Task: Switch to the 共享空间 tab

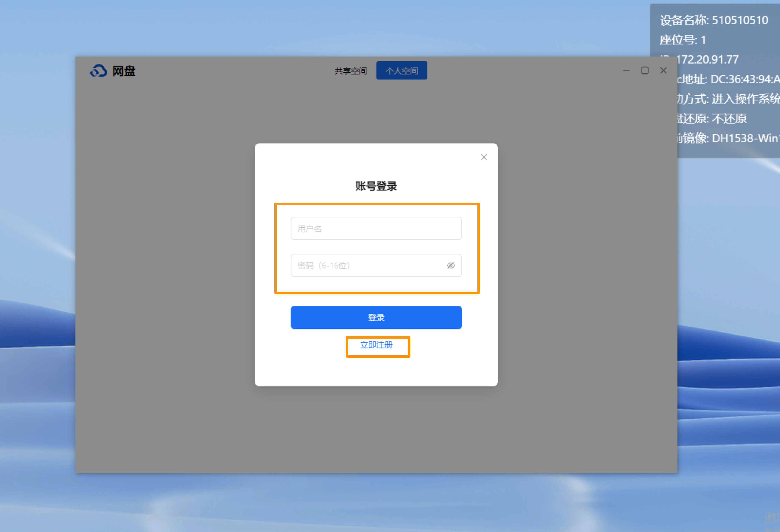Action: 350,71
